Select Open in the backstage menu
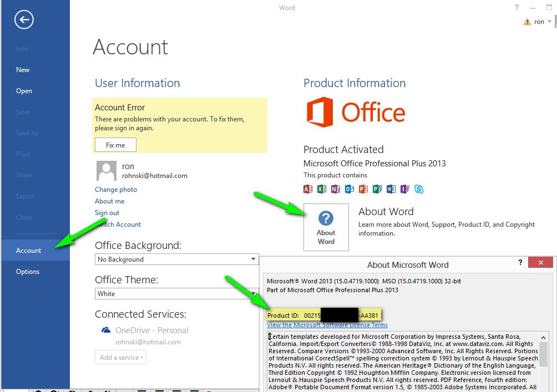This screenshot has width=557, height=392. pos(24,91)
